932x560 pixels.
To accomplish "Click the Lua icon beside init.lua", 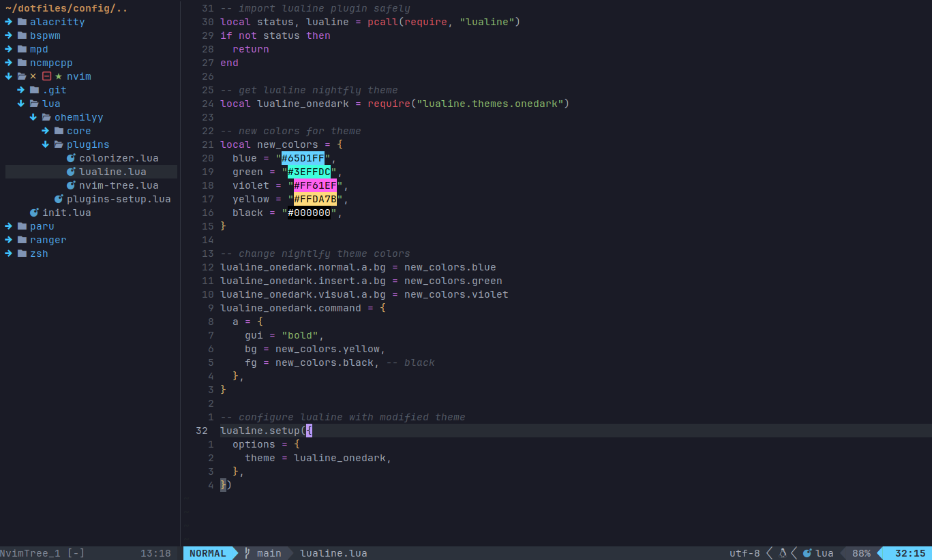I will click(x=34, y=213).
